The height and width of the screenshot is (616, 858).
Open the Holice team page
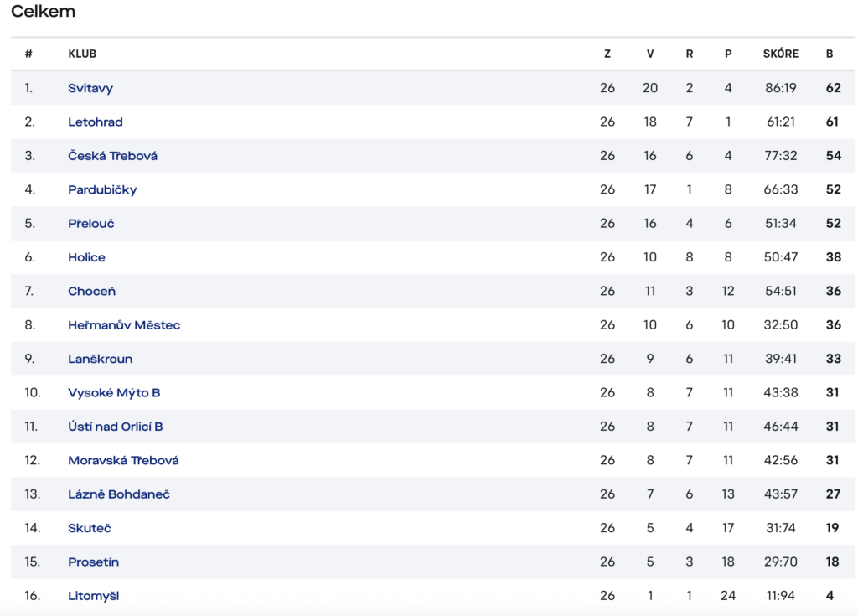tap(86, 257)
